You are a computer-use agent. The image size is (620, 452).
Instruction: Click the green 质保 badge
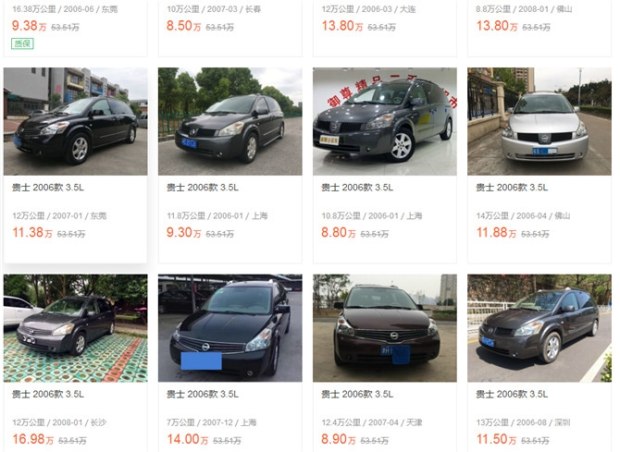point(23,43)
